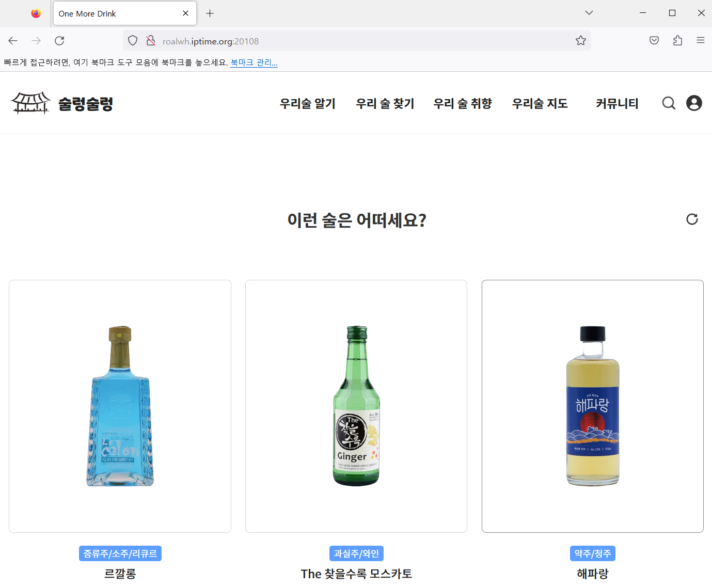This screenshot has height=588, width=712.
Task: Open the 우리 술 찾기 menu
Action: [x=385, y=104]
